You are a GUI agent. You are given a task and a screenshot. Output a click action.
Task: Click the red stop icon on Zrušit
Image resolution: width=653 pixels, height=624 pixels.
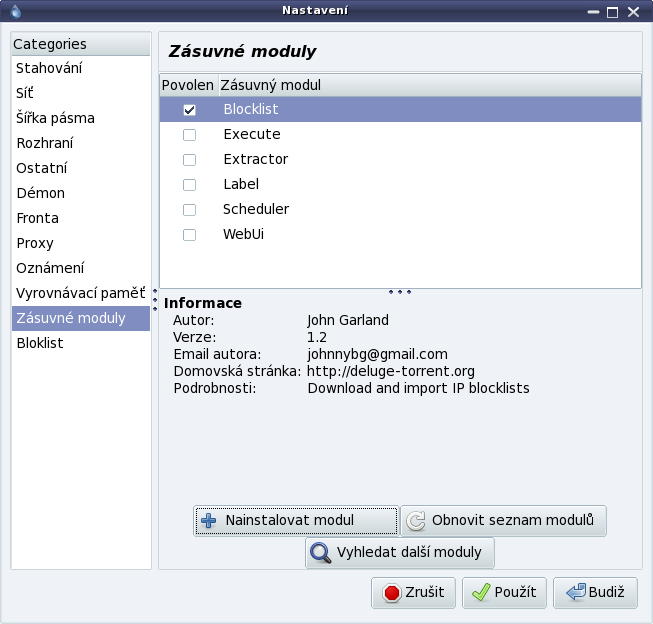[x=391, y=593]
